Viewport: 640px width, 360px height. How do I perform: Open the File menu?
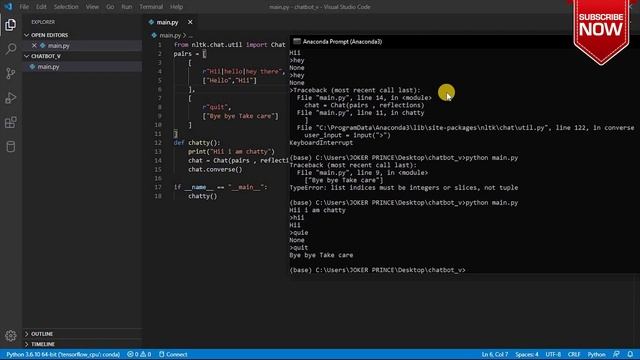(24, 7)
